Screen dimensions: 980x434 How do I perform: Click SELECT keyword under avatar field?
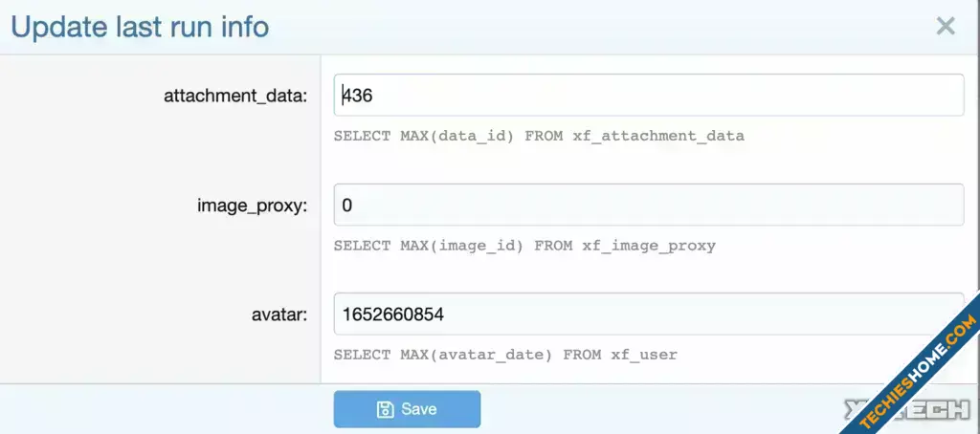click(362, 355)
